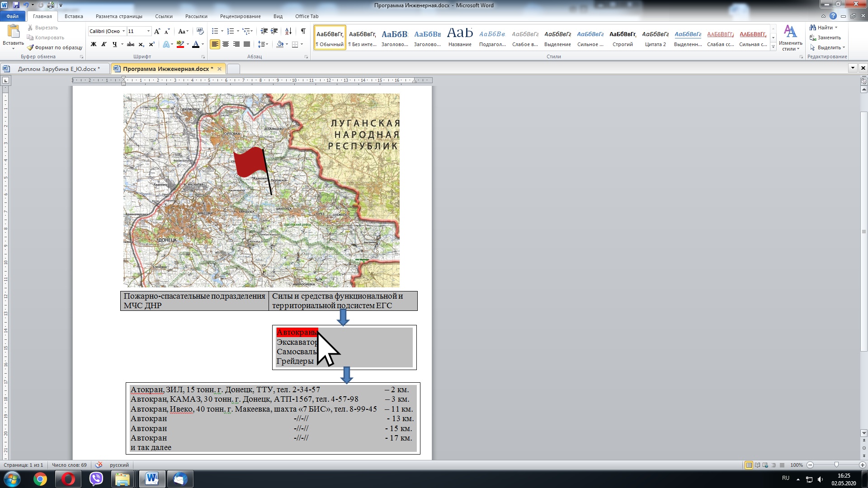Open the font size dropdown
This screenshot has width=868, height=488.
coord(148,31)
